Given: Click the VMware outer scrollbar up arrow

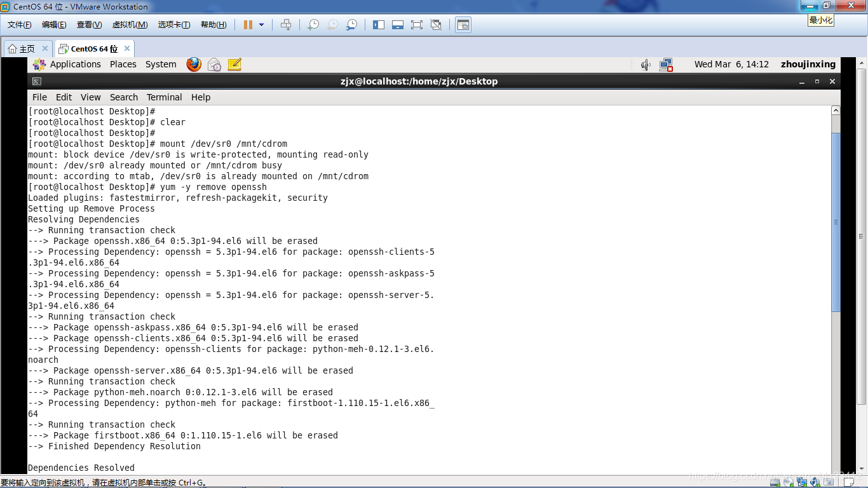Looking at the screenshot, I should (x=862, y=62).
